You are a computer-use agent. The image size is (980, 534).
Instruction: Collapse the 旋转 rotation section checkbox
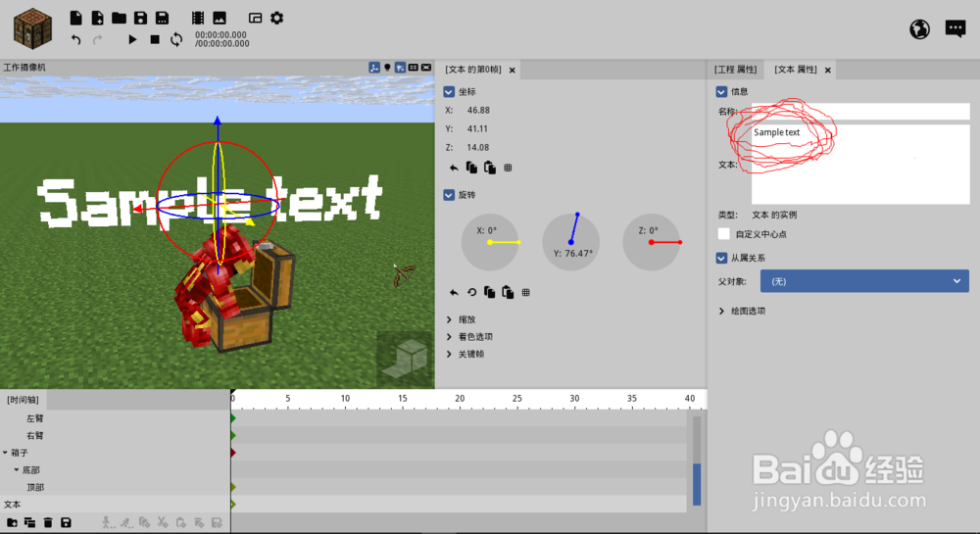point(449,195)
